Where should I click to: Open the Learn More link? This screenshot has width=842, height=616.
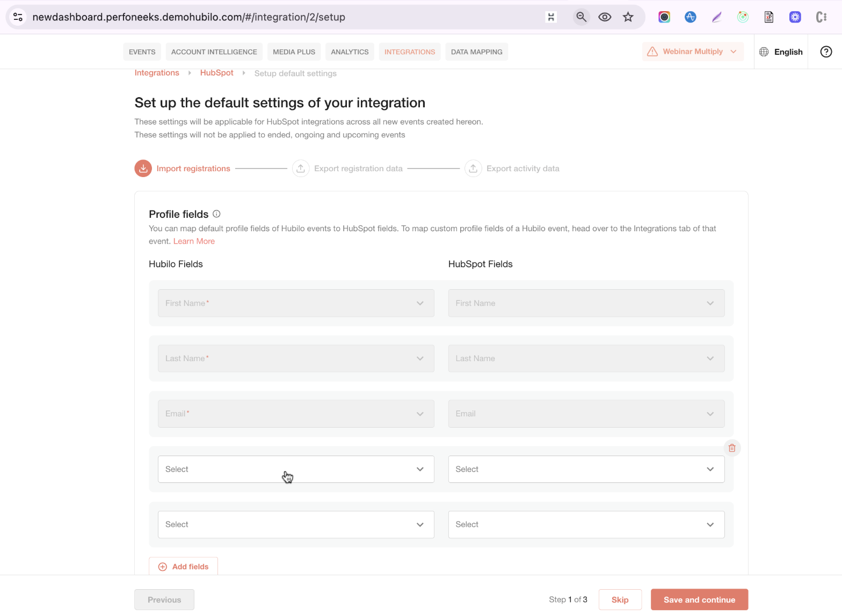click(194, 241)
